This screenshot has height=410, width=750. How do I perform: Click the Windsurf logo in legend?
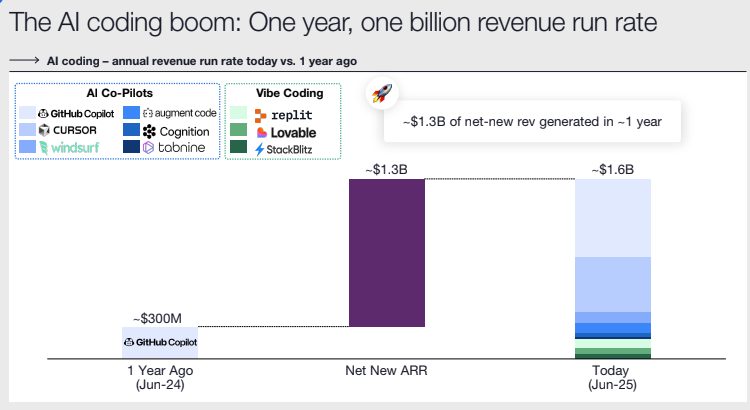click(69, 147)
